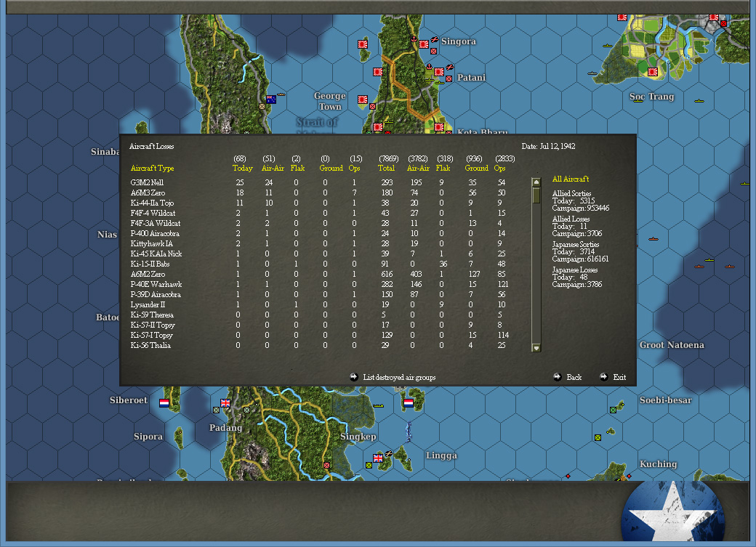Click the British flag left of Lingga

[378, 458]
